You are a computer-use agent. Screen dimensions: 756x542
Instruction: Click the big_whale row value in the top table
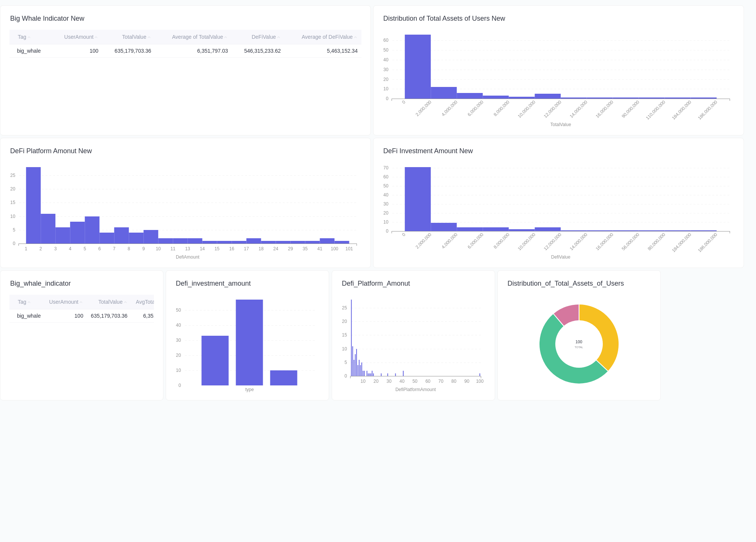pos(28,51)
